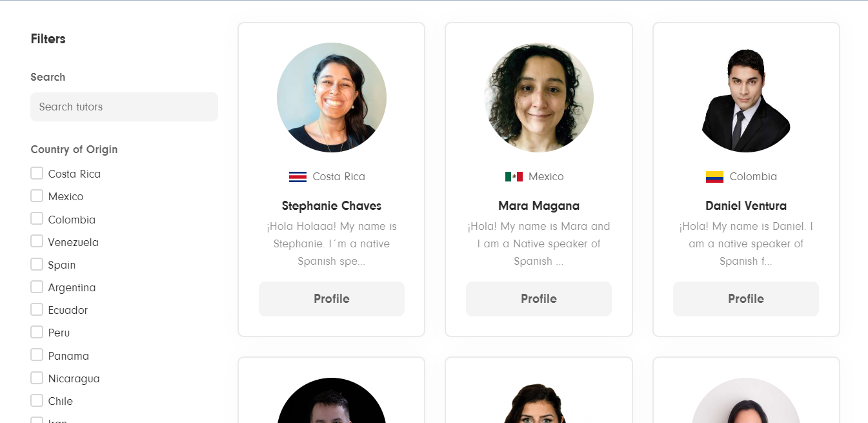Select the Venezuela filter checkbox
Viewport: 868px width, 423px height.
pyautogui.click(x=37, y=242)
